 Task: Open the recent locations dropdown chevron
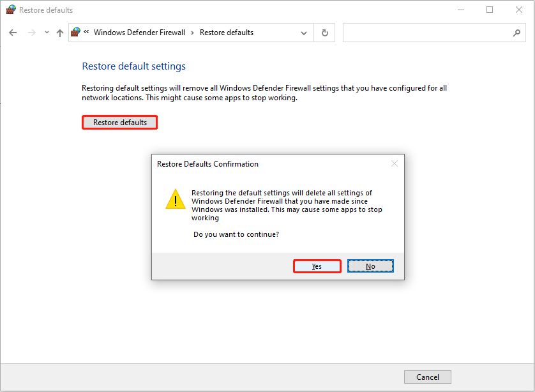(x=47, y=33)
